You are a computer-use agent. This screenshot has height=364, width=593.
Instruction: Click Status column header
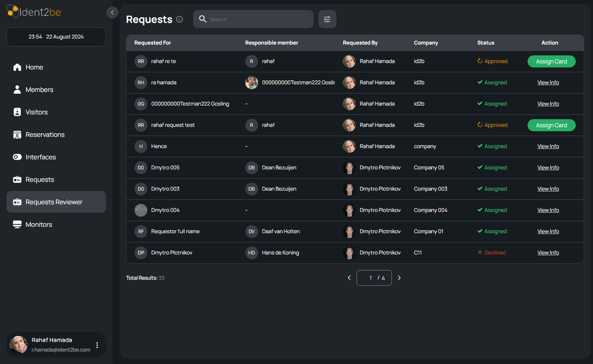click(486, 43)
